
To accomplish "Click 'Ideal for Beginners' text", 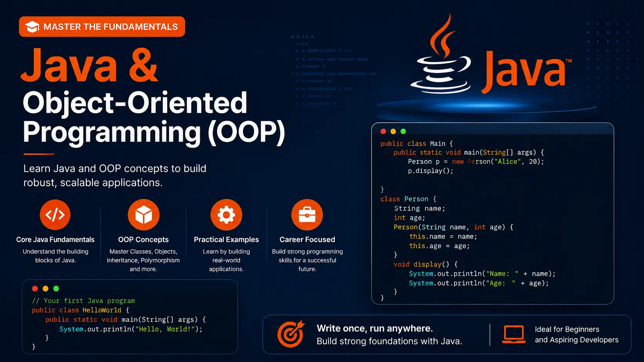I will click(x=567, y=329).
